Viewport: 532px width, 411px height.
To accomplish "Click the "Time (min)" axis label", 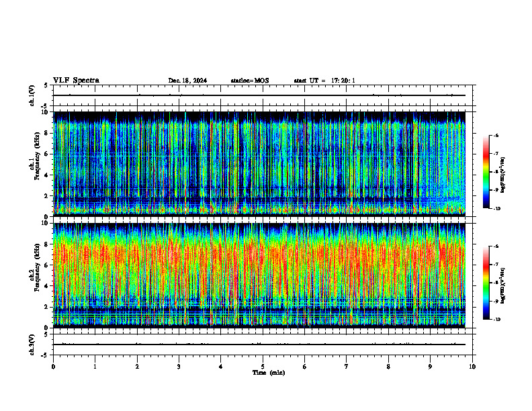I will tap(269, 373).
